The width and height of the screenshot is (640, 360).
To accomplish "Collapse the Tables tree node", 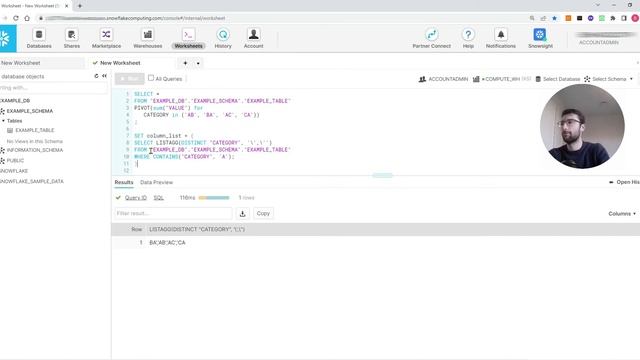I will [4, 121].
